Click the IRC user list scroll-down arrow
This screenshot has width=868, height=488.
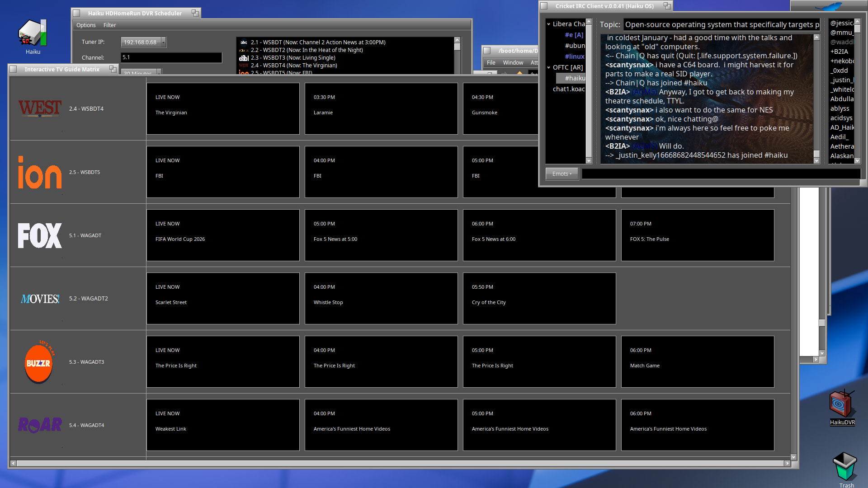857,160
